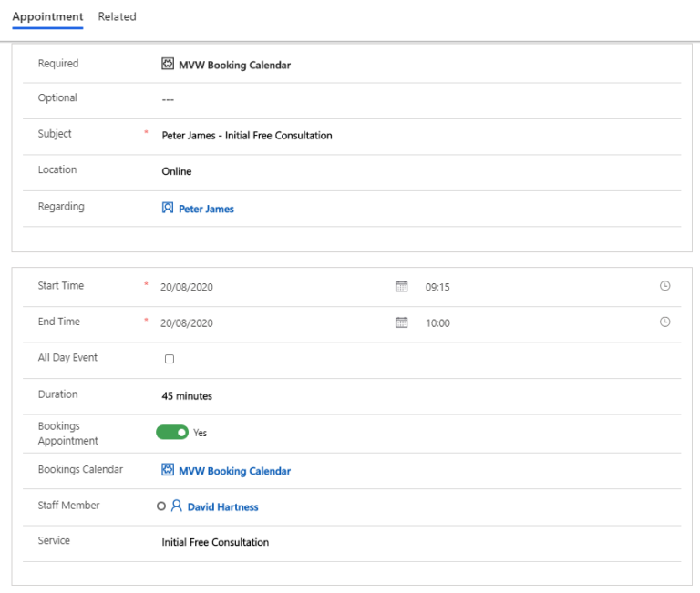Click the Start Time value 09:15

coord(437,287)
